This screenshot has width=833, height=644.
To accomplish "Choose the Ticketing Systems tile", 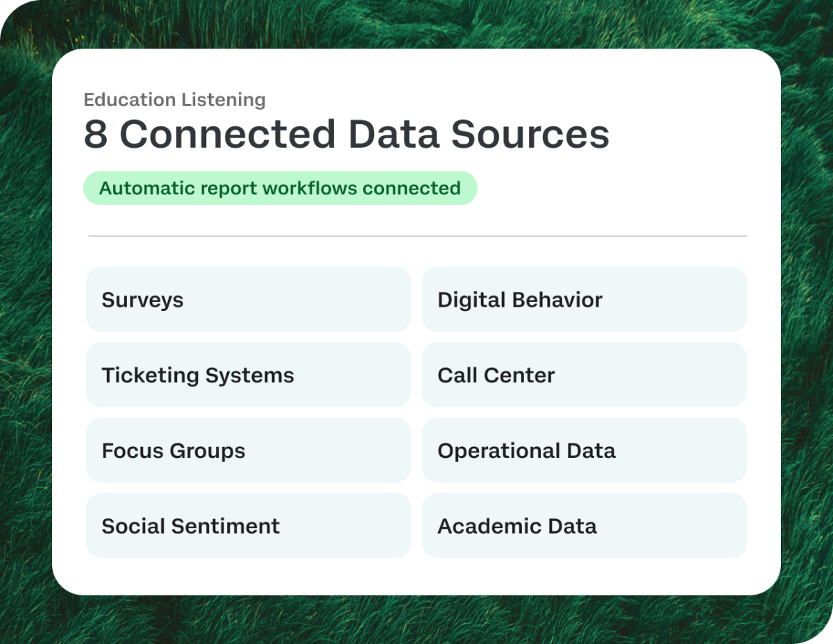I will click(x=249, y=375).
